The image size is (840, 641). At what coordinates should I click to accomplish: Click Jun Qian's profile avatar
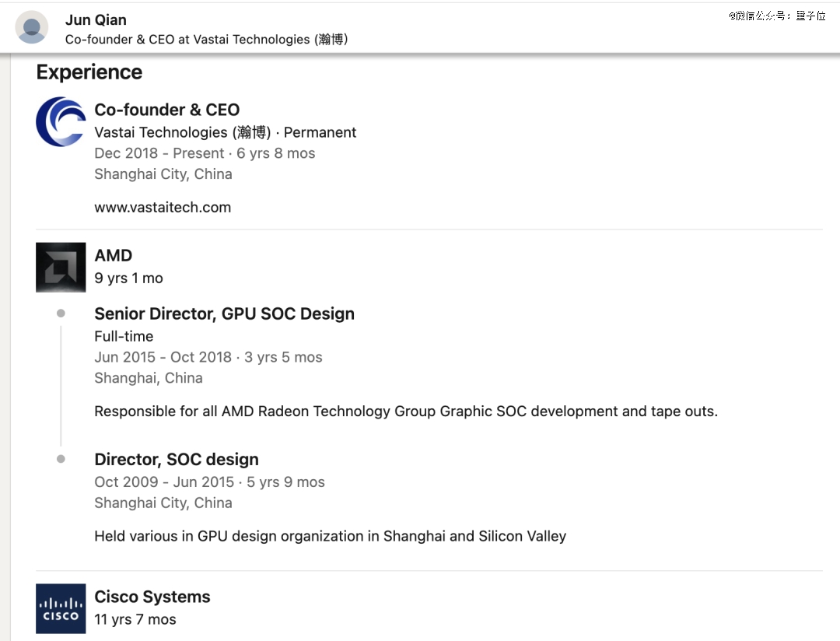coord(32,27)
